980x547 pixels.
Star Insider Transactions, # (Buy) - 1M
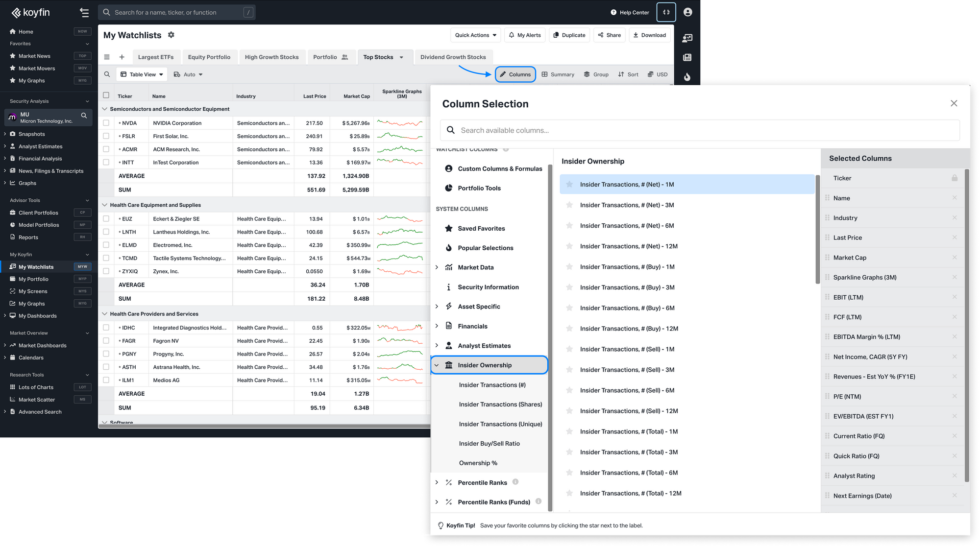click(569, 267)
